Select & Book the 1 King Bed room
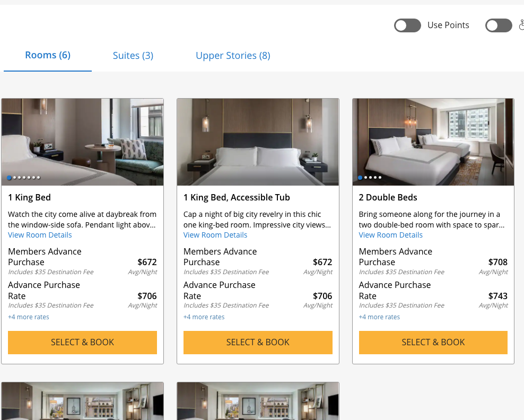Viewport: 524px width, 420px height. click(x=82, y=343)
